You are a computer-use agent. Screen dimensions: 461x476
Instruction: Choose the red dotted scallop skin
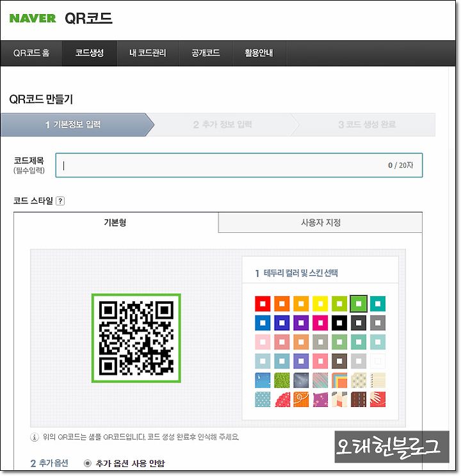coord(282,399)
